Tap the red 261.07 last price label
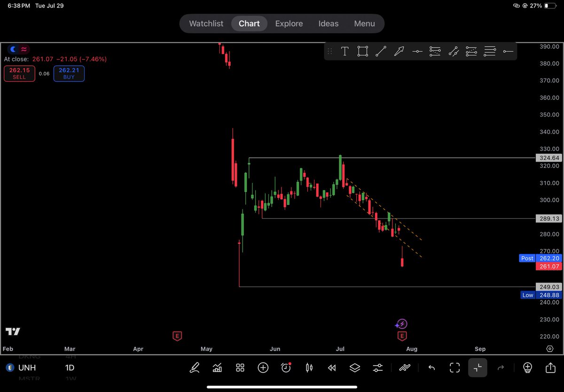 coord(548,267)
